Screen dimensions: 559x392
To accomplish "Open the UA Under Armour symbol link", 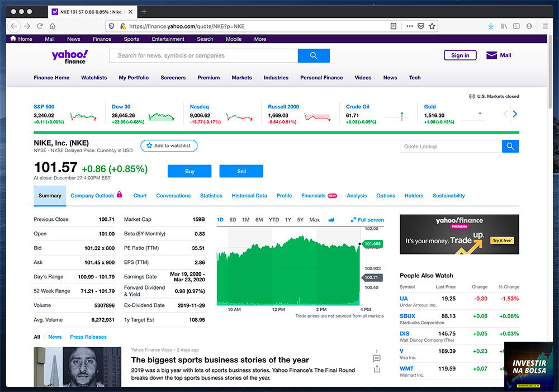I will coord(404,299).
